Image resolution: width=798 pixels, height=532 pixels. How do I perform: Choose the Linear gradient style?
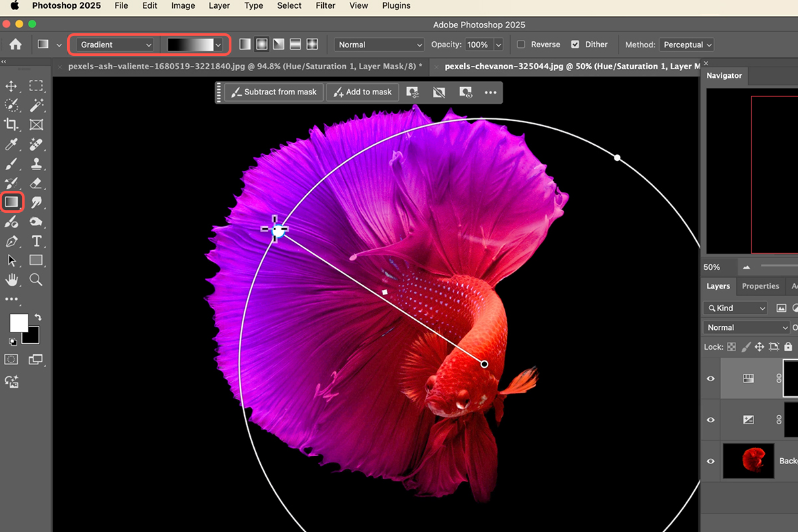pyautogui.click(x=245, y=44)
